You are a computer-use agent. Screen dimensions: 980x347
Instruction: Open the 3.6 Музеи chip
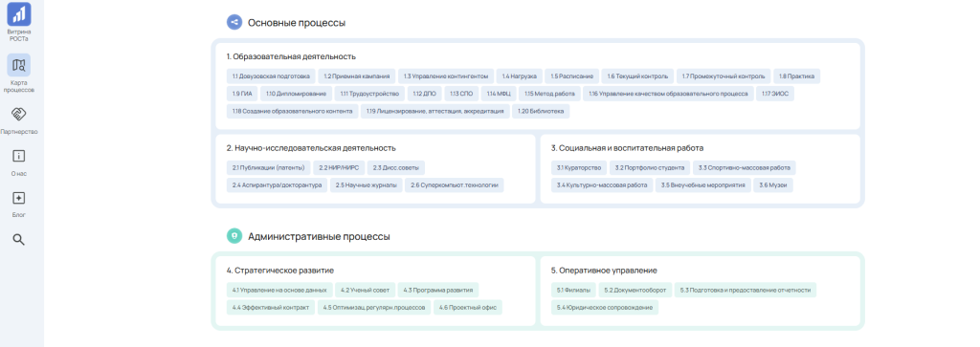tap(773, 185)
